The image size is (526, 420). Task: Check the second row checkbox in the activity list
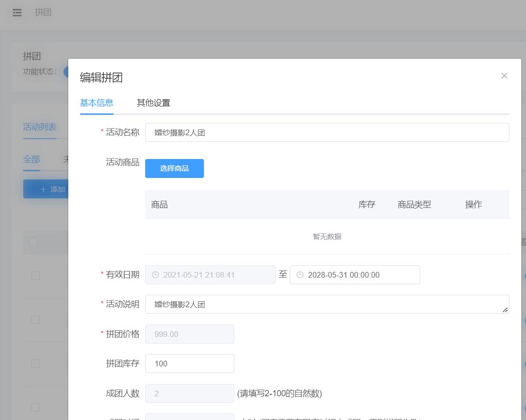point(36,319)
